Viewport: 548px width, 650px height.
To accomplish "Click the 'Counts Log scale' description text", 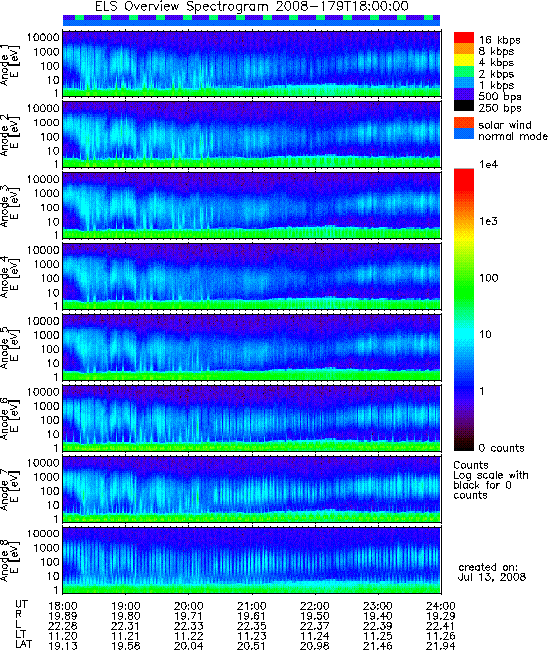I will click(x=490, y=480).
